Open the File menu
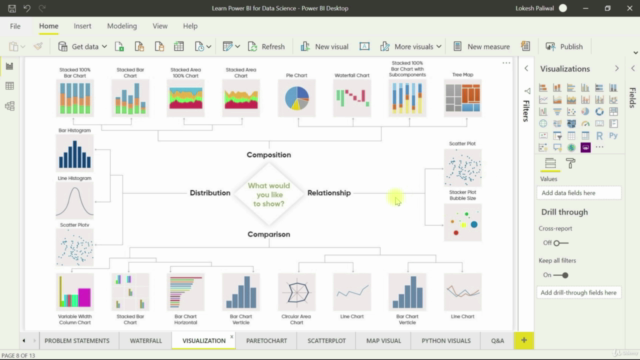 coord(15,26)
